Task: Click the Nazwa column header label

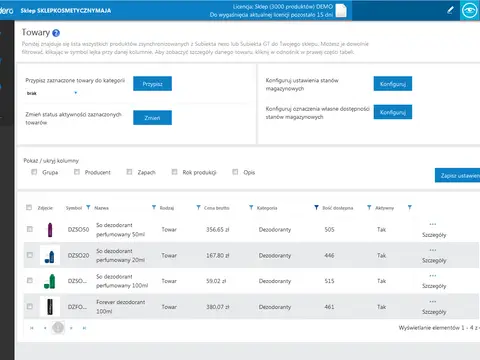Action: point(101,208)
